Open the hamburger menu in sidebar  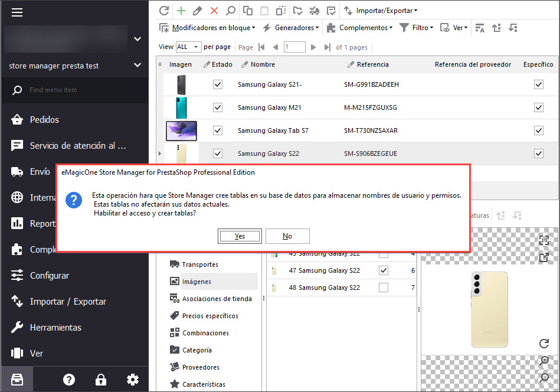[x=17, y=12]
